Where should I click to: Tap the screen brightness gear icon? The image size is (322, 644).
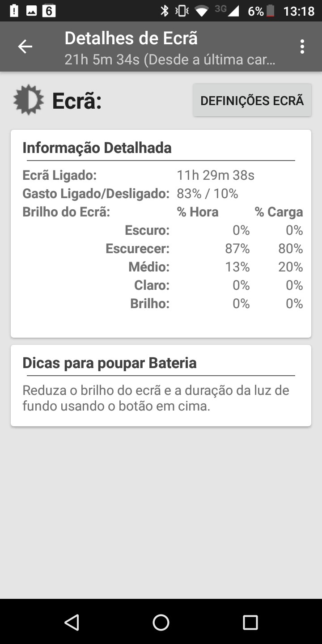click(29, 100)
